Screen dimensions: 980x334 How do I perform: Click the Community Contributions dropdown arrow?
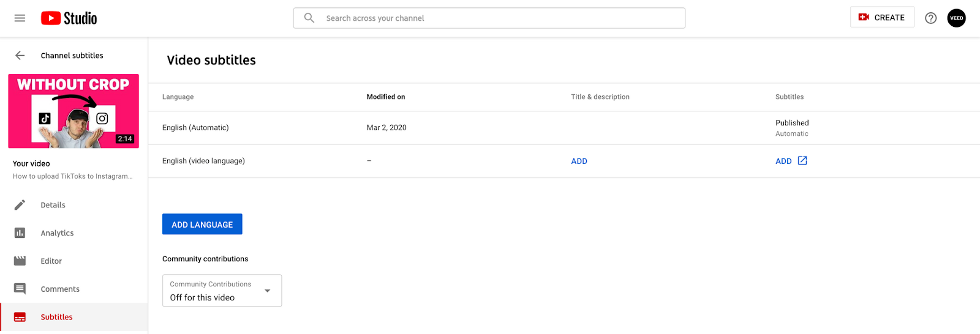point(267,291)
